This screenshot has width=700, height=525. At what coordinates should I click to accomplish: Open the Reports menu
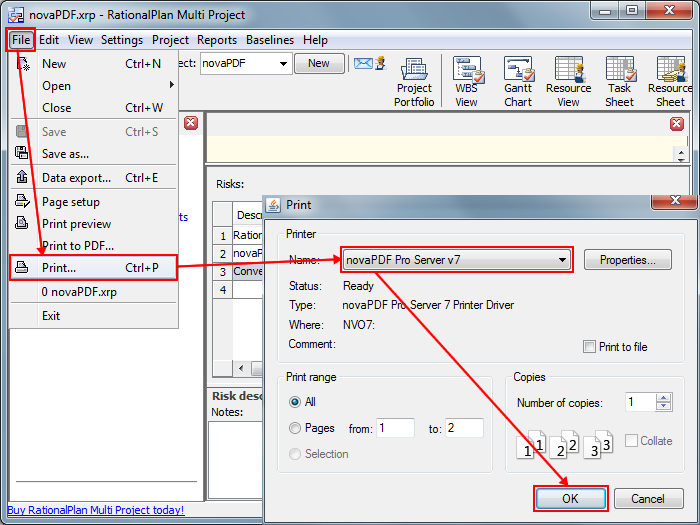pyautogui.click(x=217, y=40)
